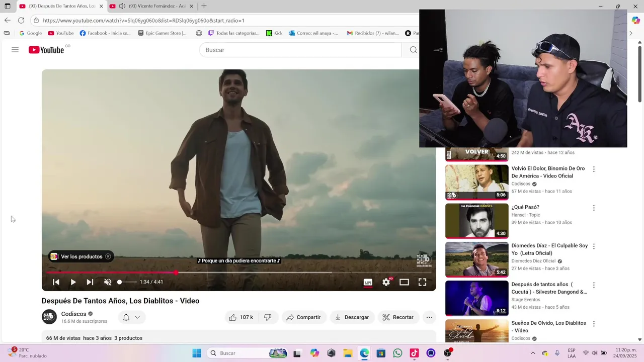Skip to previous video in player

[56, 282]
